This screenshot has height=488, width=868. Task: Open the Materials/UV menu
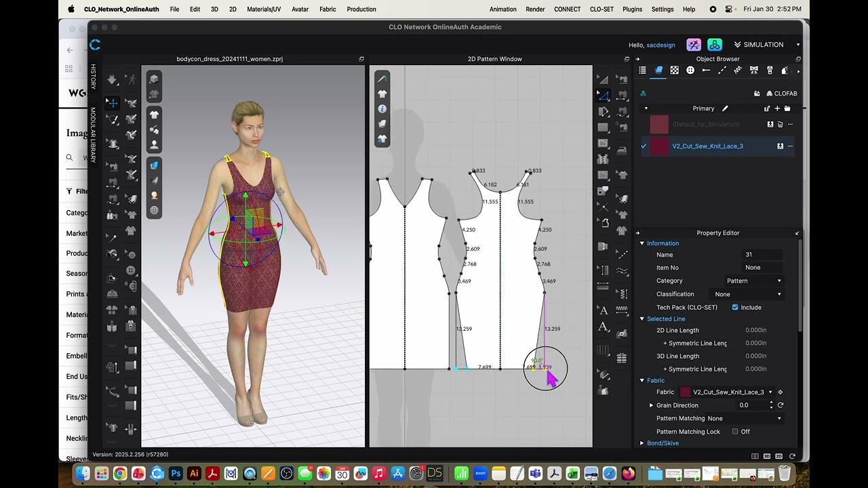coord(264,9)
